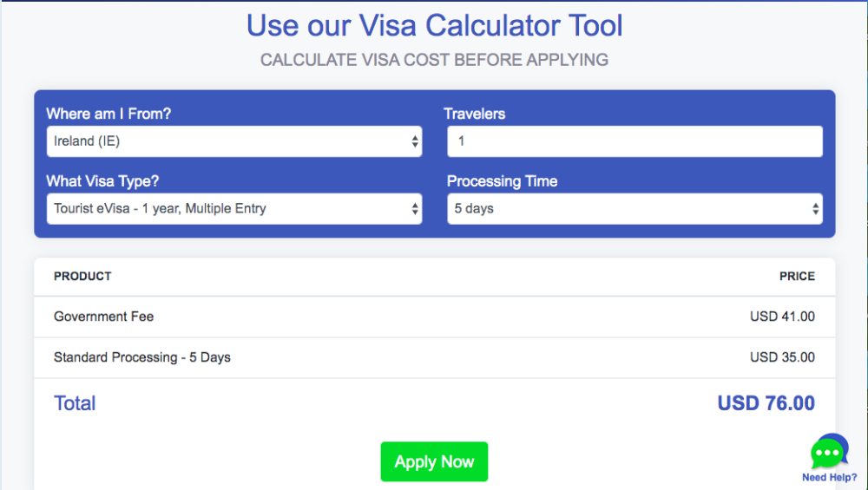Click the Total label
The image size is (868, 490).
75,403
